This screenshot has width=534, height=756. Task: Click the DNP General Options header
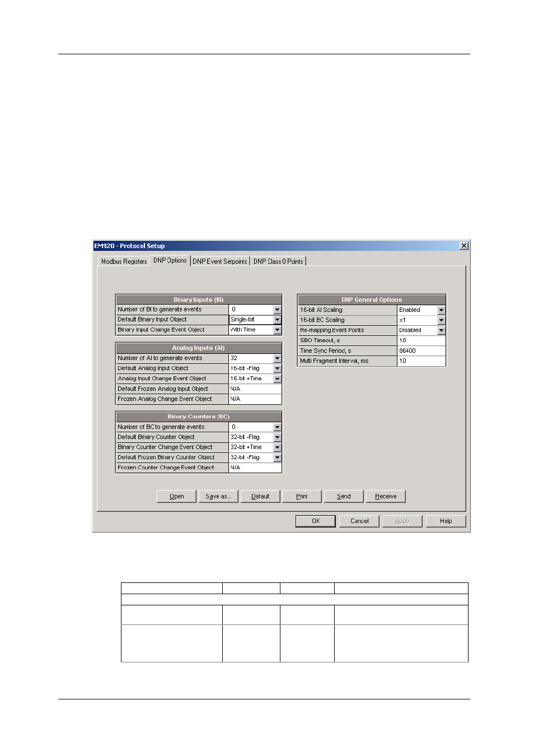point(372,300)
